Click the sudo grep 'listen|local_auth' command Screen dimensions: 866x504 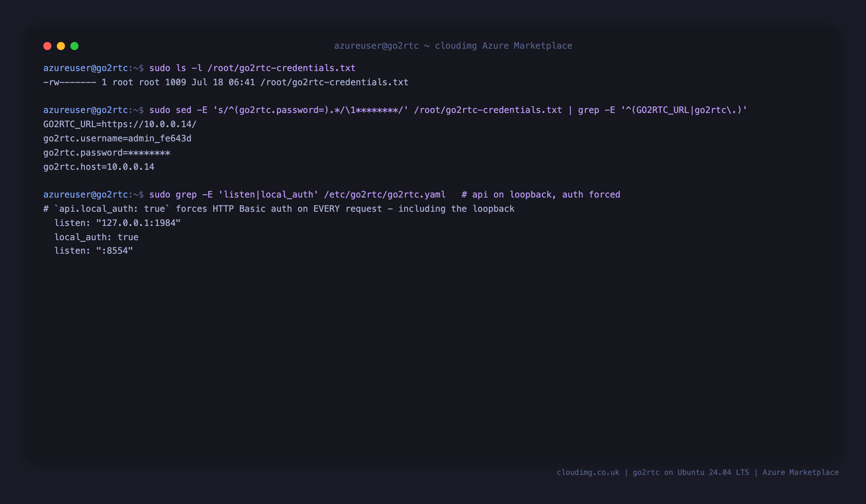(x=297, y=194)
